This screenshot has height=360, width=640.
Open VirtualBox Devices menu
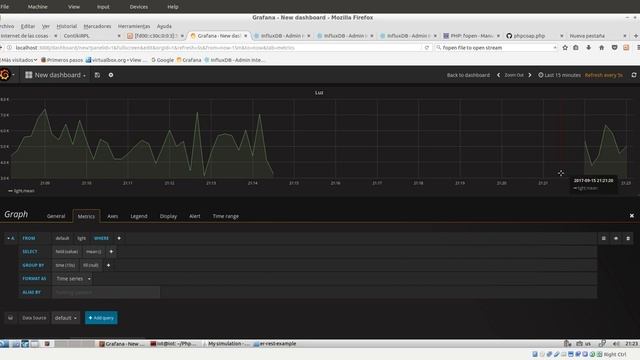click(x=139, y=7)
